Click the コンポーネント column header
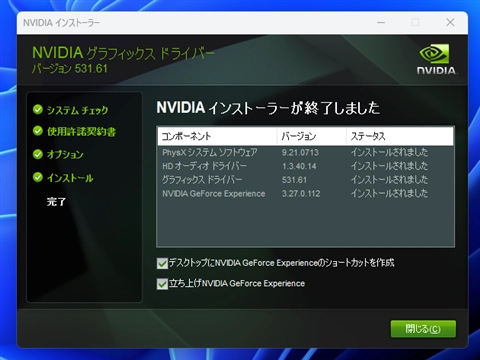This screenshot has height=360, width=480. click(217, 136)
